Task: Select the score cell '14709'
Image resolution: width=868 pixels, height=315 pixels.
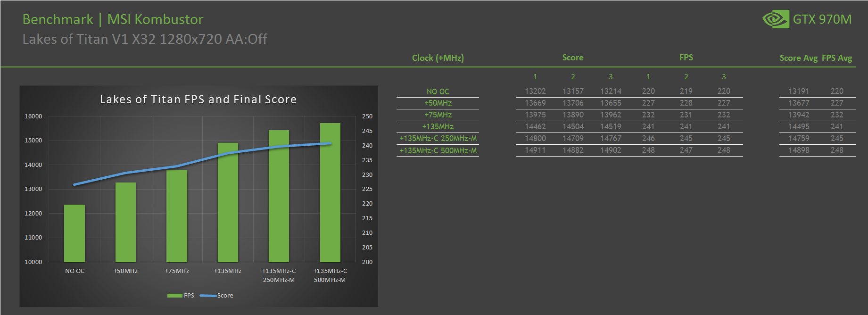Action: (573, 139)
